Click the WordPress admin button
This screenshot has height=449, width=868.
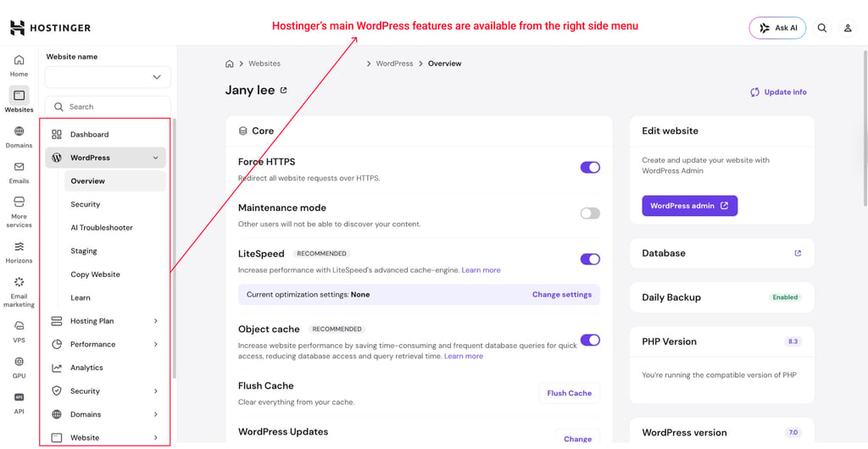coord(690,206)
